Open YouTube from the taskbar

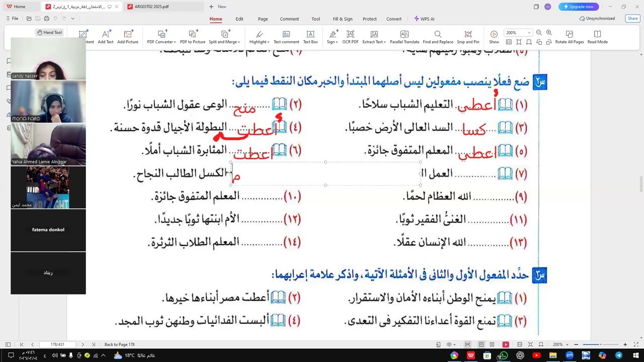coord(536,355)
